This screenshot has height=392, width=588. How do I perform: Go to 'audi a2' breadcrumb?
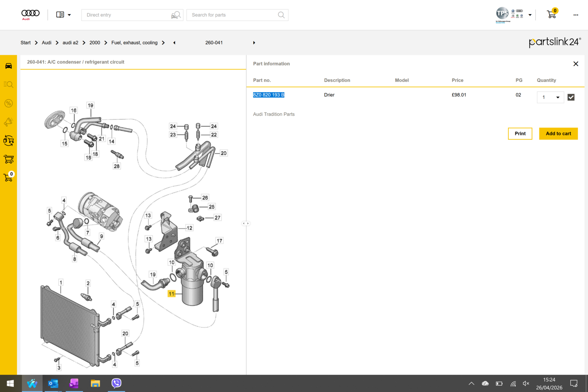tap(70, 43)
